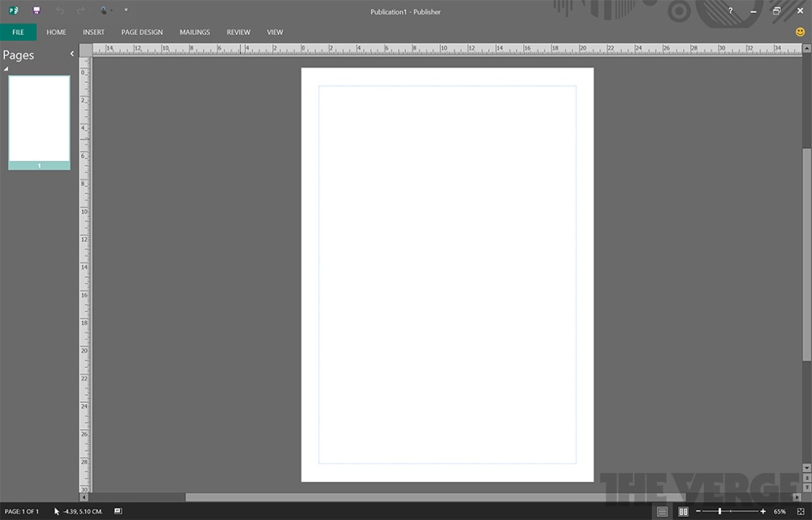Switch to two-page spread view
Screen dimensions: 812x520
point(683,511)
